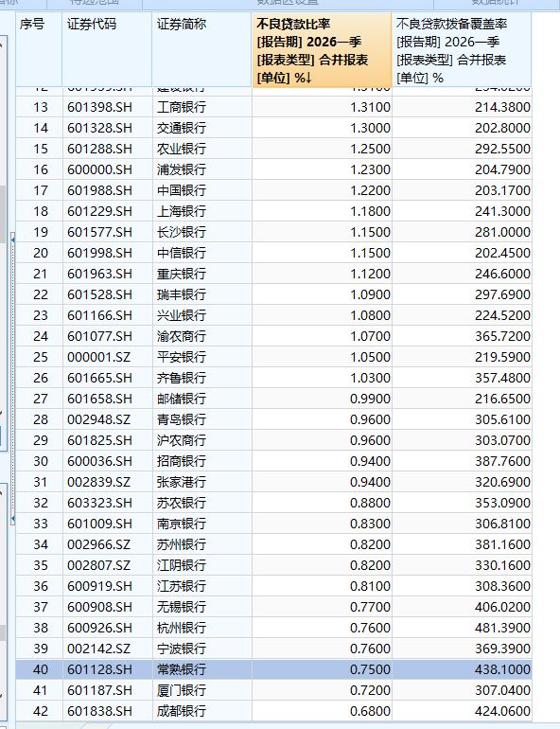Click 渝农商行 coverage value 365.7200

pyautogui.click(x=462, y=336)
